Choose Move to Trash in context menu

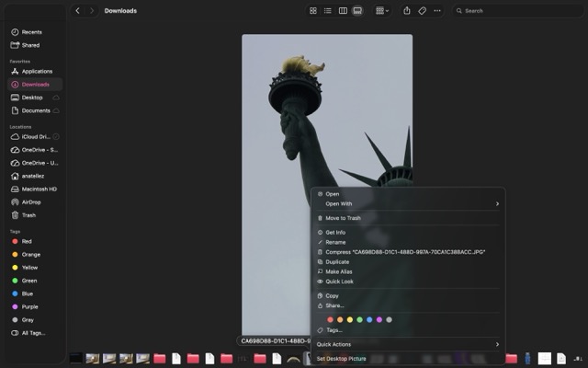tap(408, 218)
